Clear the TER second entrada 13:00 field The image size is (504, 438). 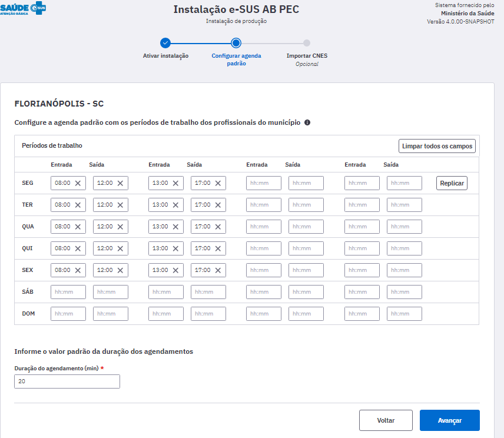point(175,205)
